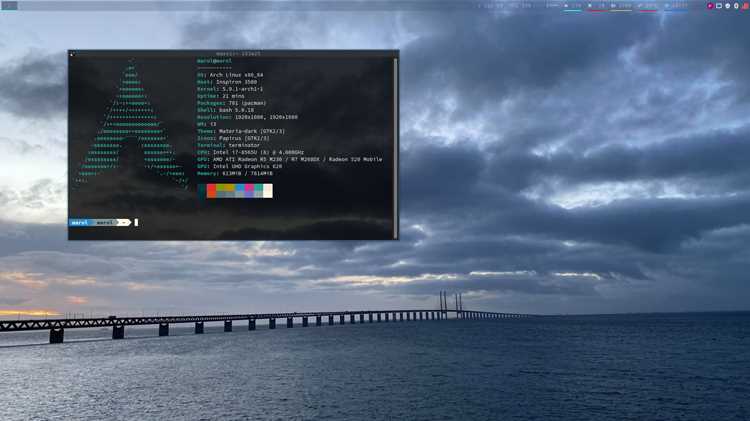Click the "CPU: Intel i7" line
The height and width of the screenshot is (421, 750).
point(250,152)
